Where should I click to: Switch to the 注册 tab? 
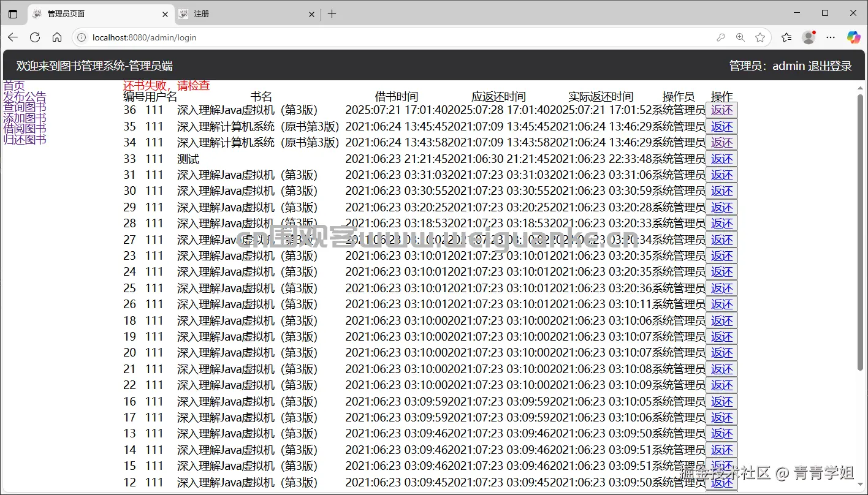point(246,13)
